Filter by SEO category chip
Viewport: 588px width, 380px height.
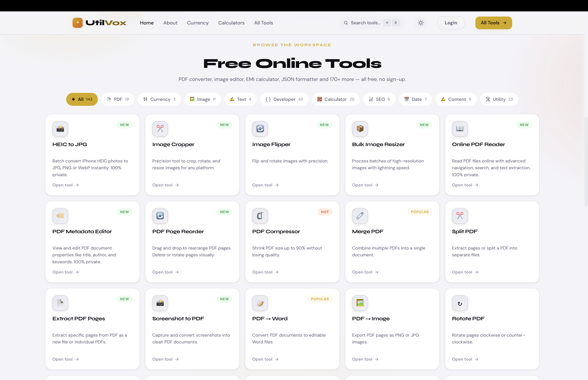pos(379,99)
